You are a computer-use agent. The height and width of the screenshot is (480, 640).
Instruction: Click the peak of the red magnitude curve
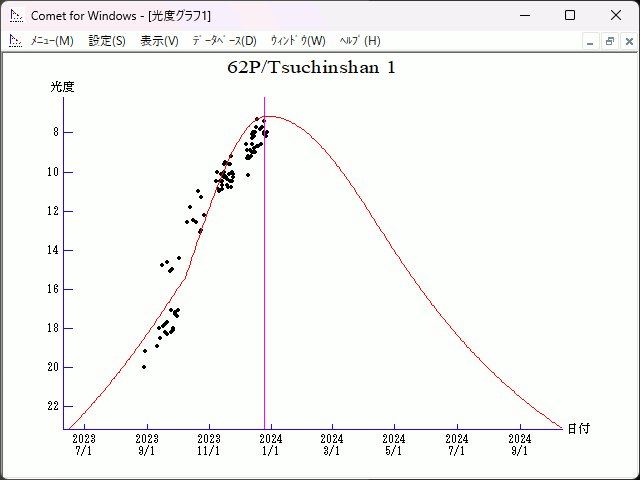click(272, 116)
